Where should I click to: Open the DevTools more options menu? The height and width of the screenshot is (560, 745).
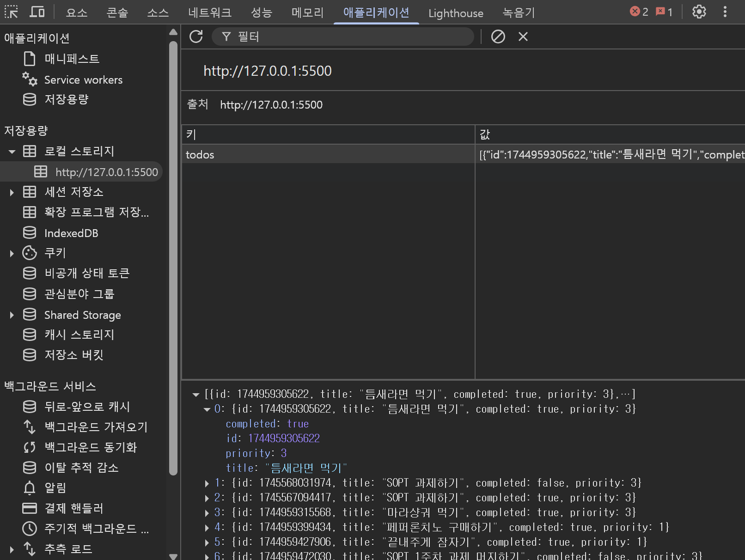pos(725,12)
